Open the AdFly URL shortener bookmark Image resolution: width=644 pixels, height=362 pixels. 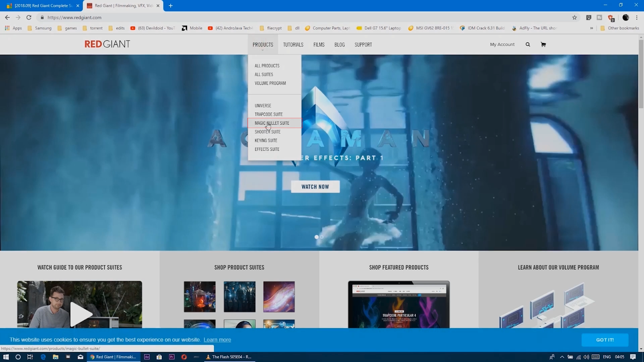coord(534,28)
